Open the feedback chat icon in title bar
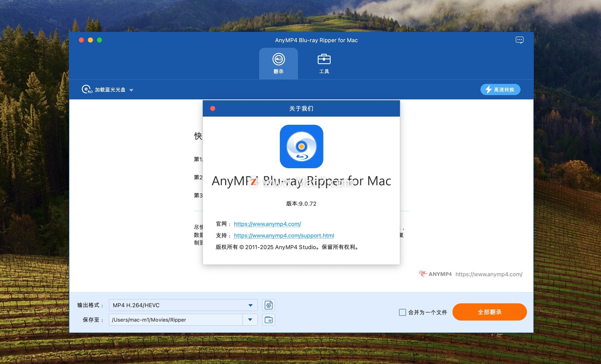The width and height of the screenshot is (601, 364). click(519, 40)
